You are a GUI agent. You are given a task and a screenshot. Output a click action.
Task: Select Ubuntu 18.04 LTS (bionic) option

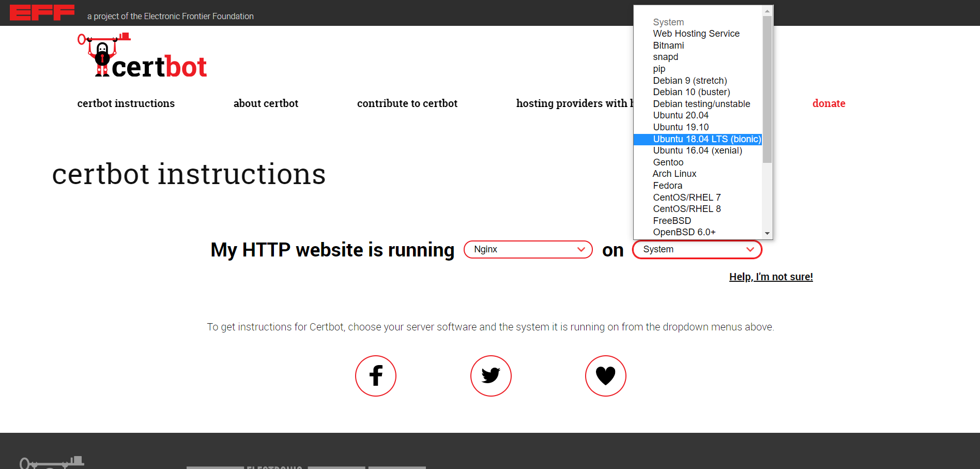[707, 139]
